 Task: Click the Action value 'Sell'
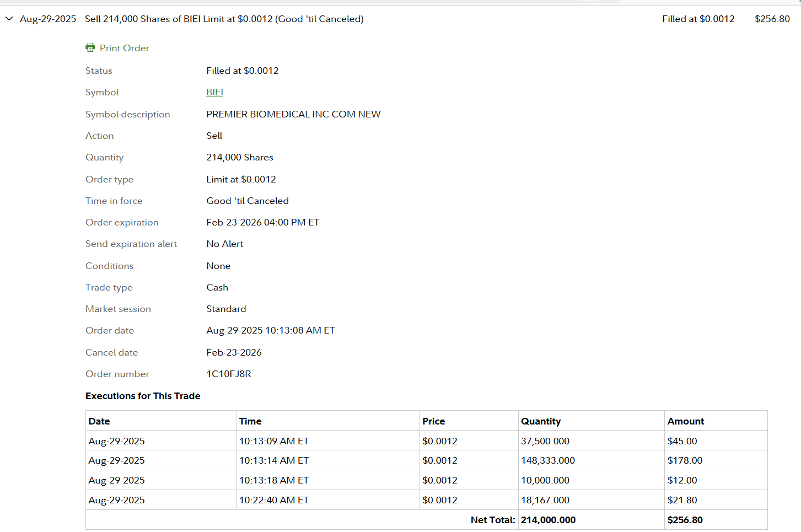pyautogui.click(x=214, y=136)
